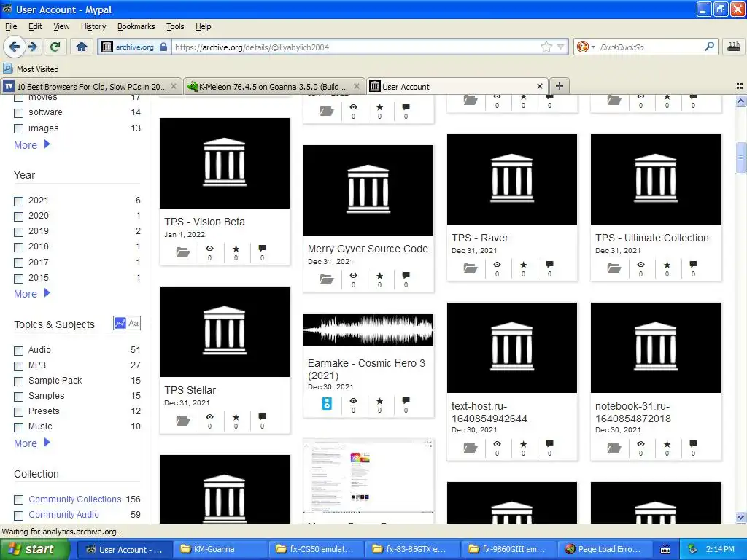Open the TPS - Vision Beta title link
Viewport: 747px width, 560px height.
pyautogui.click(x=205, y=222)
